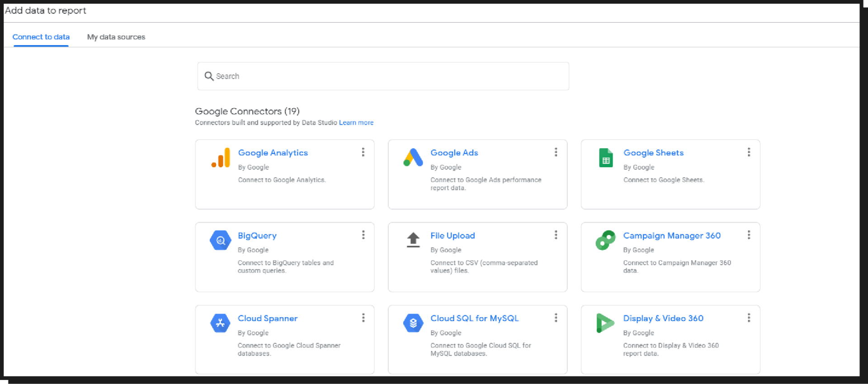Click 'Connect to Google Cloud SQL for MySQL databases.' text
The image size is (868, 384).
[481, 349]
